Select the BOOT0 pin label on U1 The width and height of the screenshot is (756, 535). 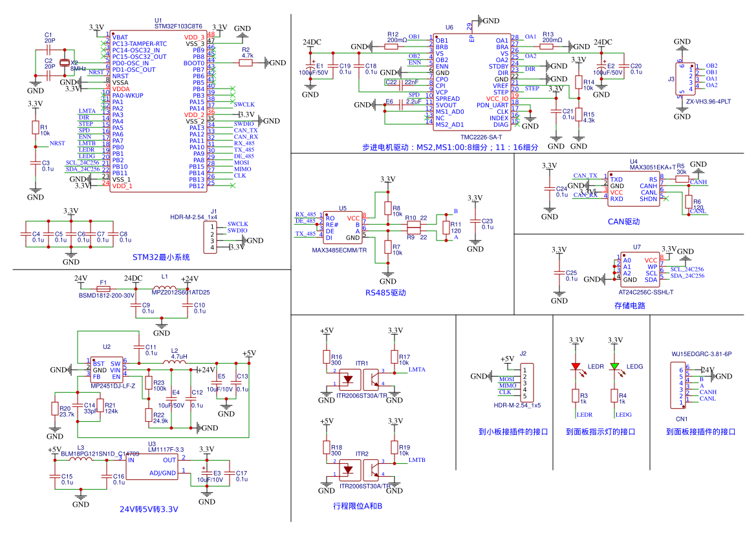(x=194, y=63)
